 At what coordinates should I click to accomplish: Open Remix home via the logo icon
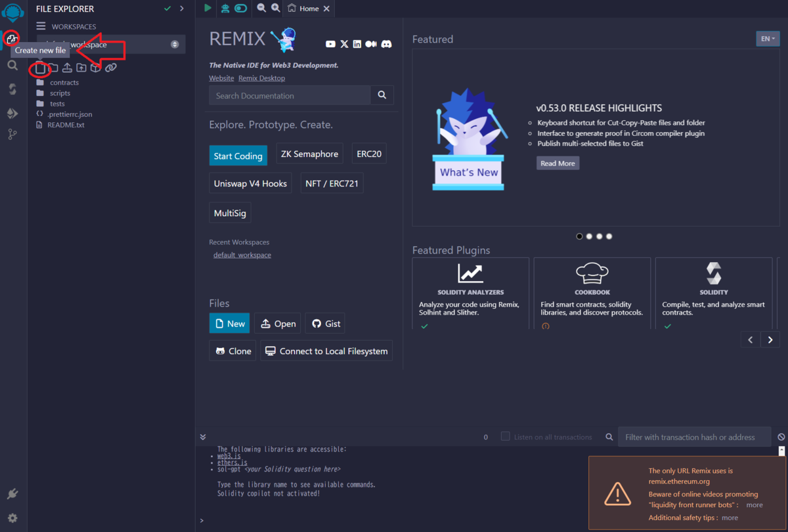tap(12, 12)
